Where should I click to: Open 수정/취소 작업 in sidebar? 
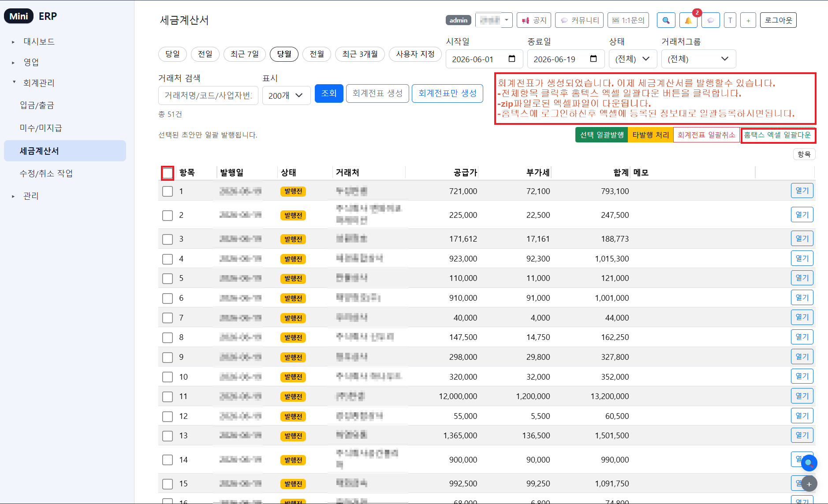click(x=46, y=173)
